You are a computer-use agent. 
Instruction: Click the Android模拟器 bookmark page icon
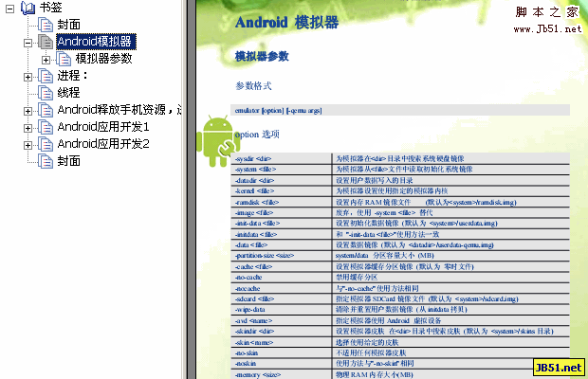(46, 42)
